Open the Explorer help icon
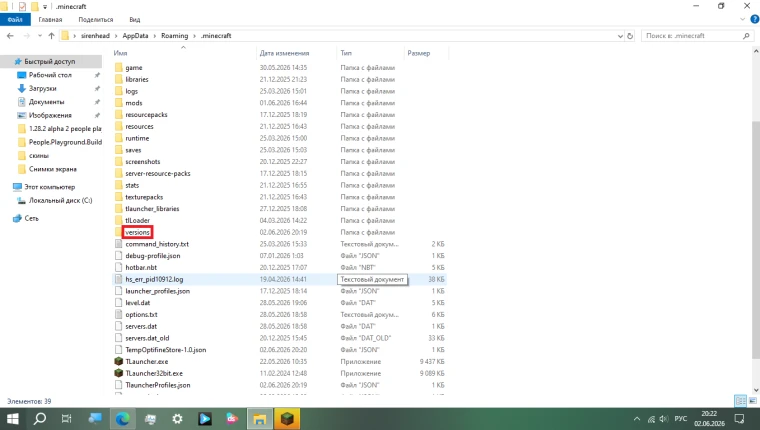The image size is (760, 430). pyautogui.click(x=754, y=19)
